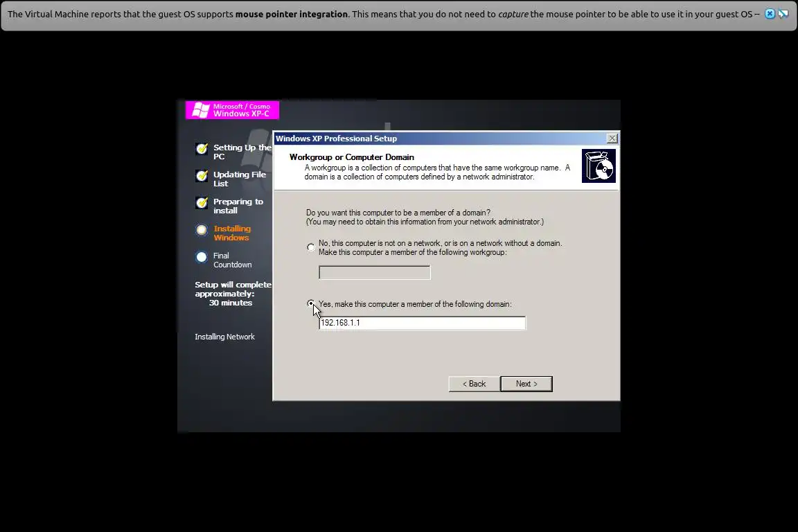
Task: Click the active step bullet beside Installing Windows
Action: click(202, 230)
